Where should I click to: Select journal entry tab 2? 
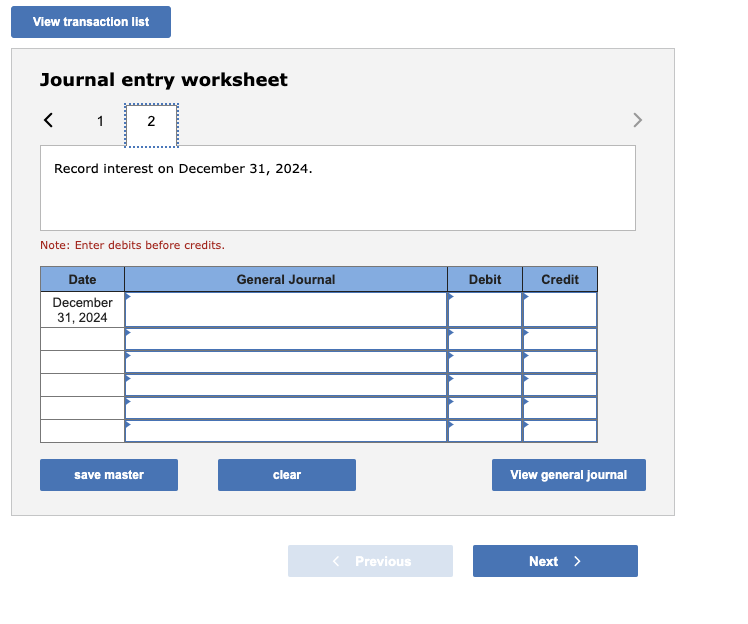coord(151,125)
